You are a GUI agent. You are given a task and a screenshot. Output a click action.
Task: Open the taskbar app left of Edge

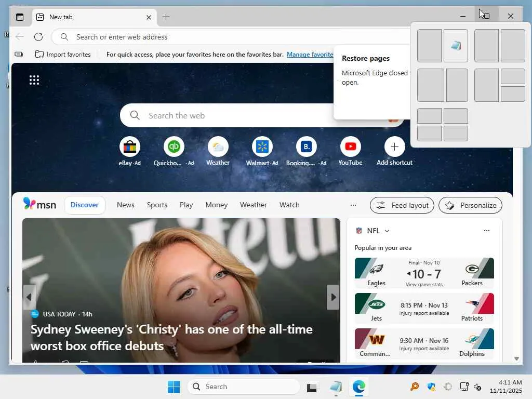click(336, 387)
